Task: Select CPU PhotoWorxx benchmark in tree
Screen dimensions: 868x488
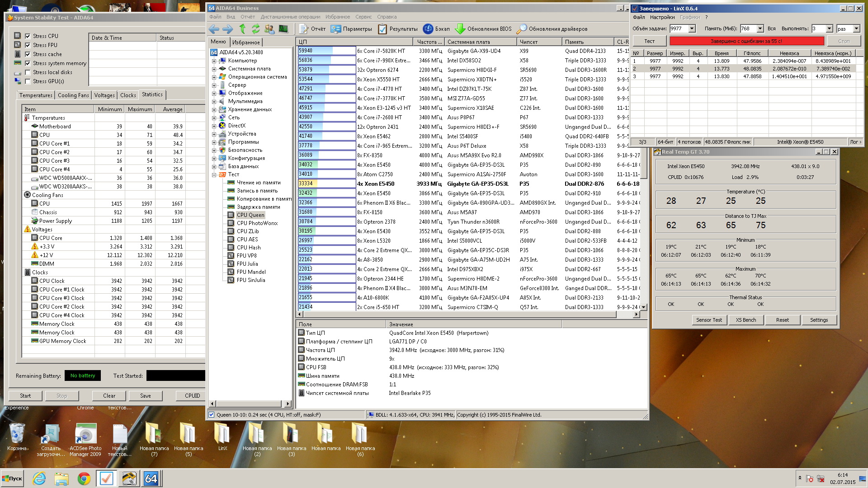Action: coord(257,223)
